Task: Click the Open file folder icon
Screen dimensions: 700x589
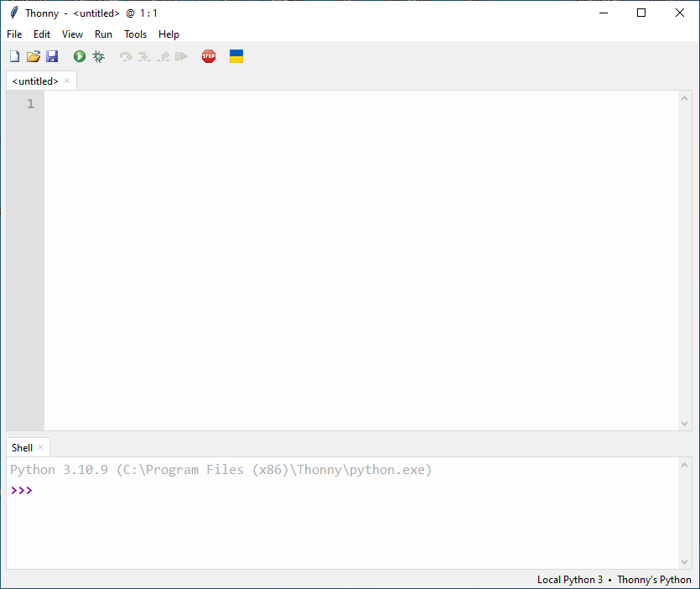Action: pos(34,56)
